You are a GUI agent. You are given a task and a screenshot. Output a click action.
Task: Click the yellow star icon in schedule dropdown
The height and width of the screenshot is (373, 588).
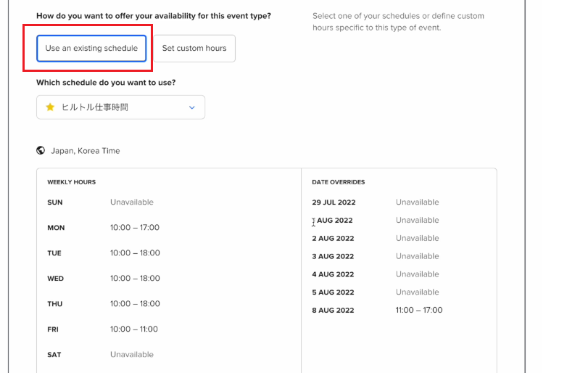tap(50, 107)
